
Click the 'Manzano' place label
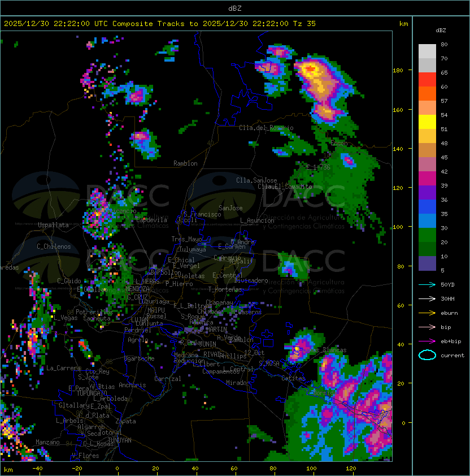click(47, 442)
